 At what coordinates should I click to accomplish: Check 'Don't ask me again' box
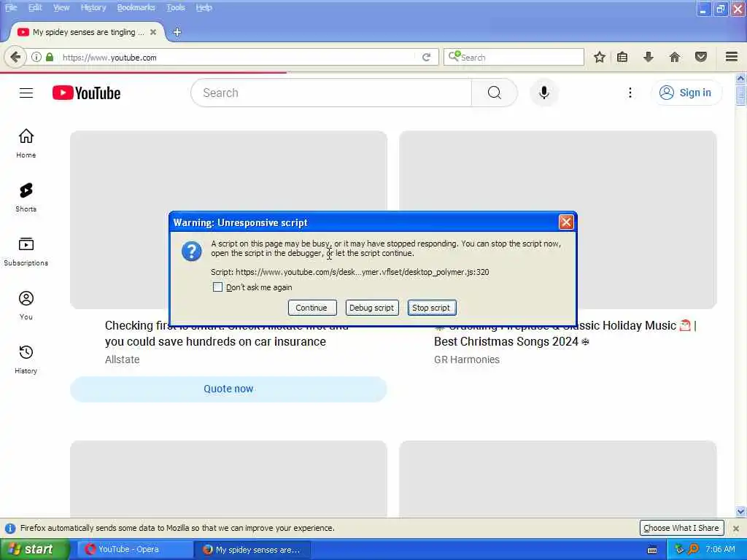pos(217,287)
